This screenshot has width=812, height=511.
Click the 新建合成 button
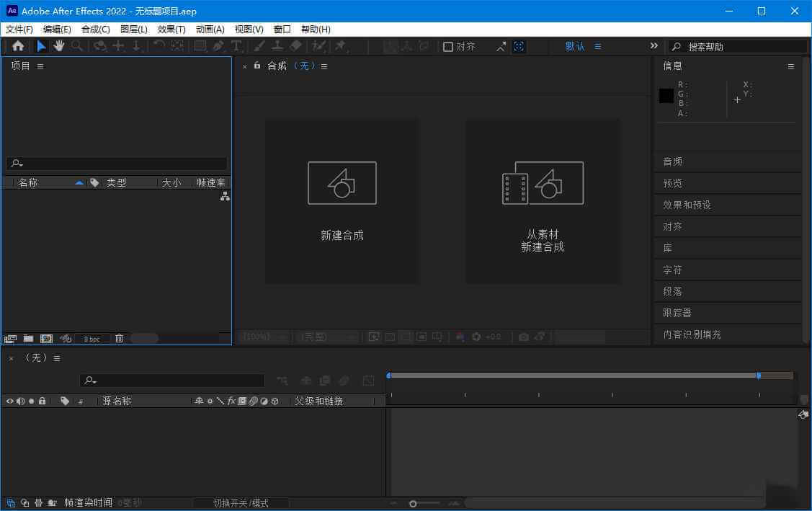pos(342,200)
